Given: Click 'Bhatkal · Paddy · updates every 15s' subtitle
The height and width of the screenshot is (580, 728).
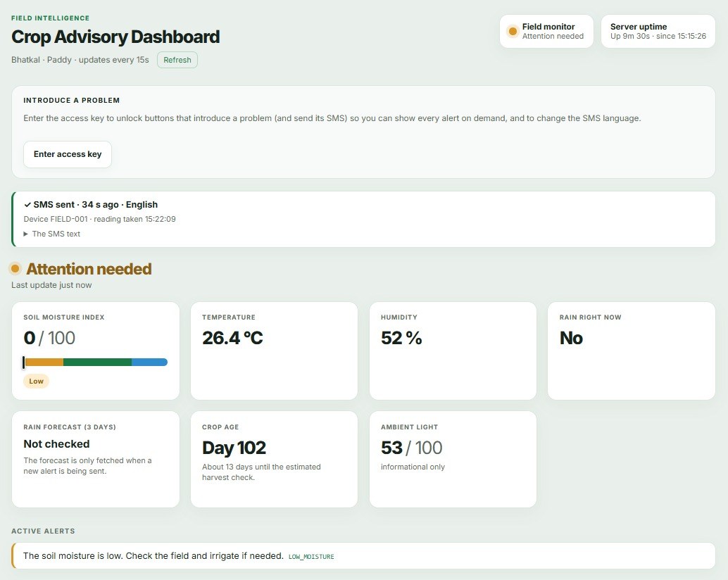Looking at the screenshot, I should [80, 60].
